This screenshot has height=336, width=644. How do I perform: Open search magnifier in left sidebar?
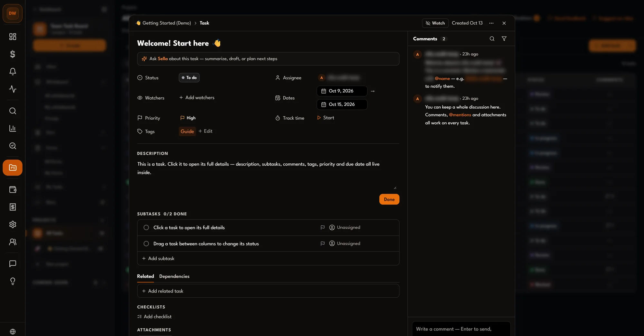coord(13,111)
